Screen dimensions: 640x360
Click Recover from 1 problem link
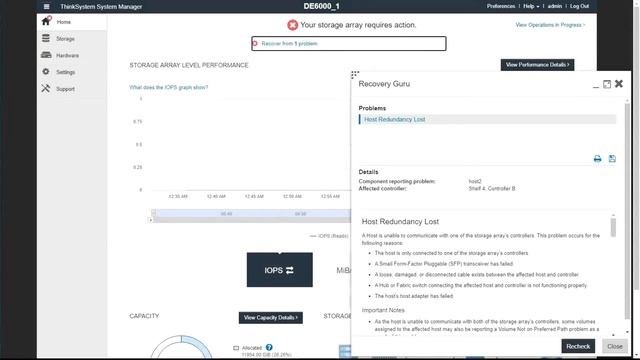(x=289, y=44)
